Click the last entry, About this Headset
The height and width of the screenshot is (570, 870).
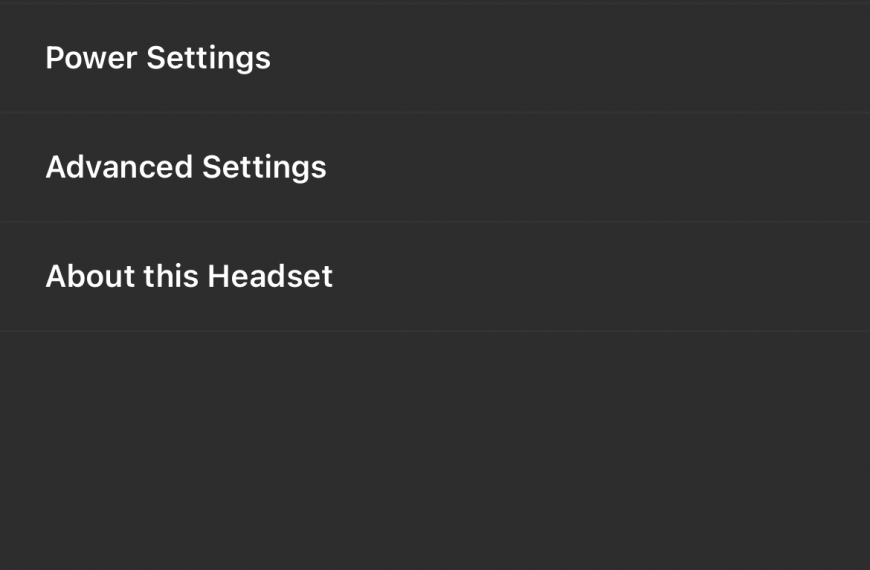[435, 276]
